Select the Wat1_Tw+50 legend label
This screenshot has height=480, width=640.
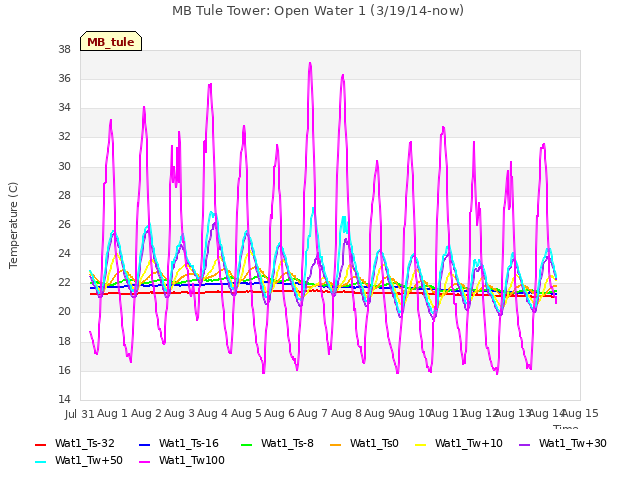coord(89,461)
